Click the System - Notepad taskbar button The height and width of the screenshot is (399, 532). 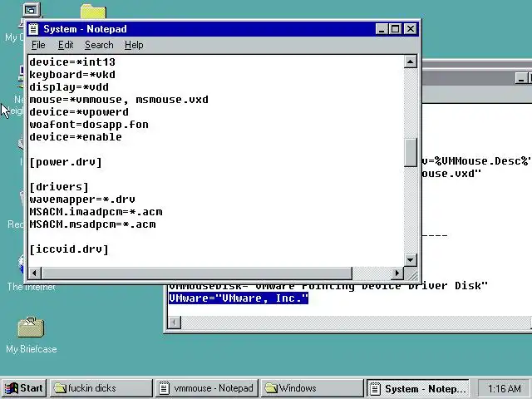click(417, 388)
